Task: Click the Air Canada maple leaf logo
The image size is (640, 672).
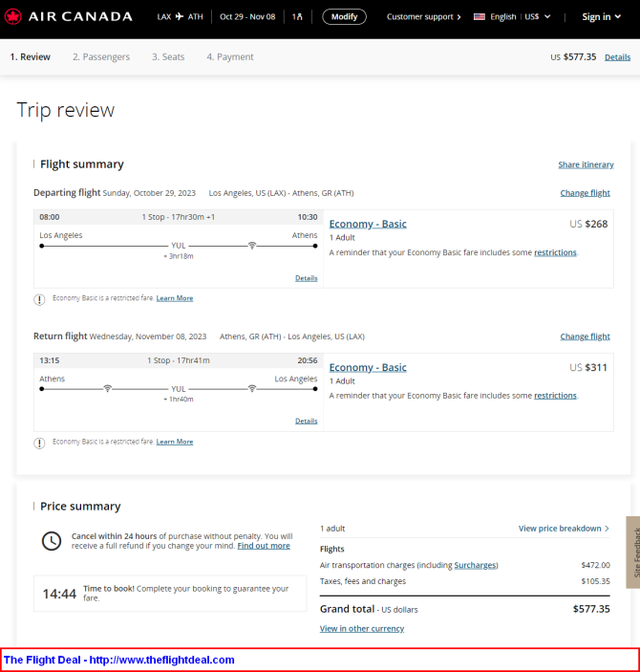Action: tap(13, 16)
